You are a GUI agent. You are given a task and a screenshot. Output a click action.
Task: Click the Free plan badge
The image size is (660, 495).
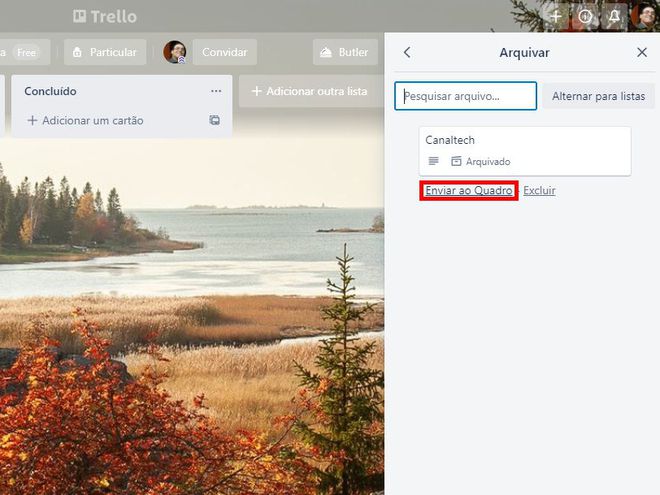[x=26, y=53]
